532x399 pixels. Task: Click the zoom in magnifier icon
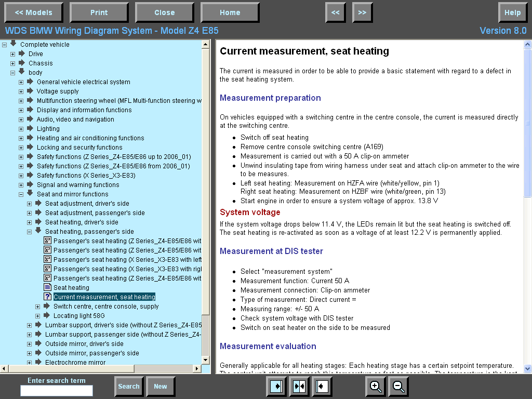(375, 386)
